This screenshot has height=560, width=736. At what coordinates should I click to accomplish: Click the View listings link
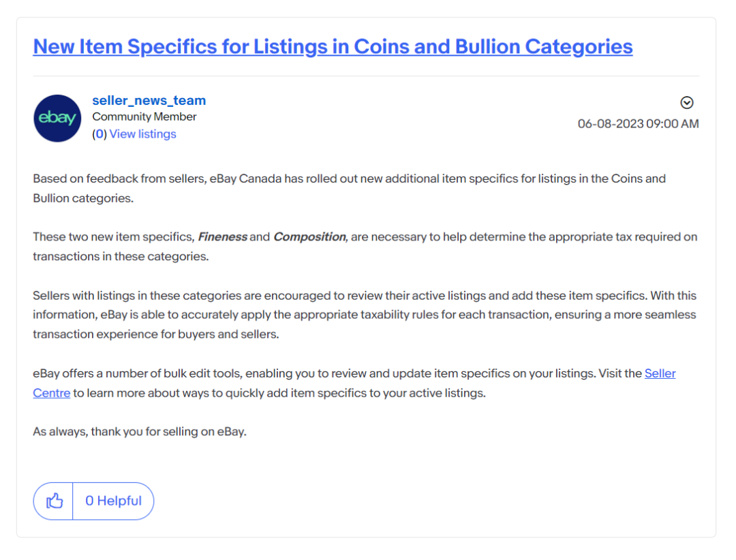coord(142,134)
